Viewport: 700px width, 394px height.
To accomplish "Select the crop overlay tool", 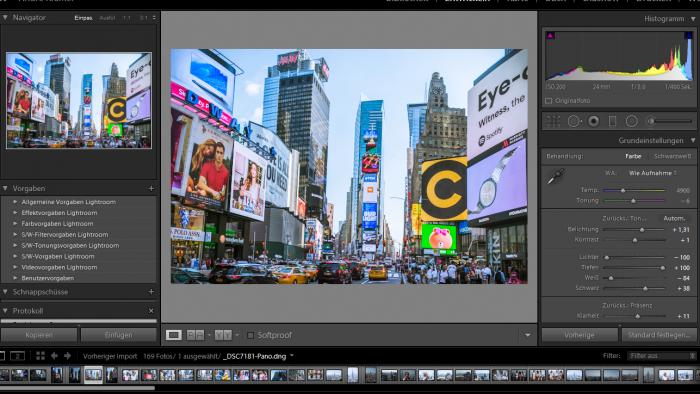I will pos(553,121).
